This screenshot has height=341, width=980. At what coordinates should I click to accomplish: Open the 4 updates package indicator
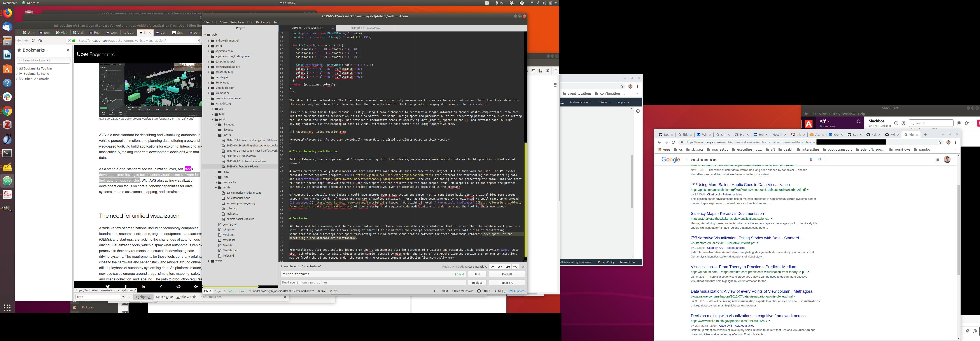pyautogui.click(x=517, y=291)
